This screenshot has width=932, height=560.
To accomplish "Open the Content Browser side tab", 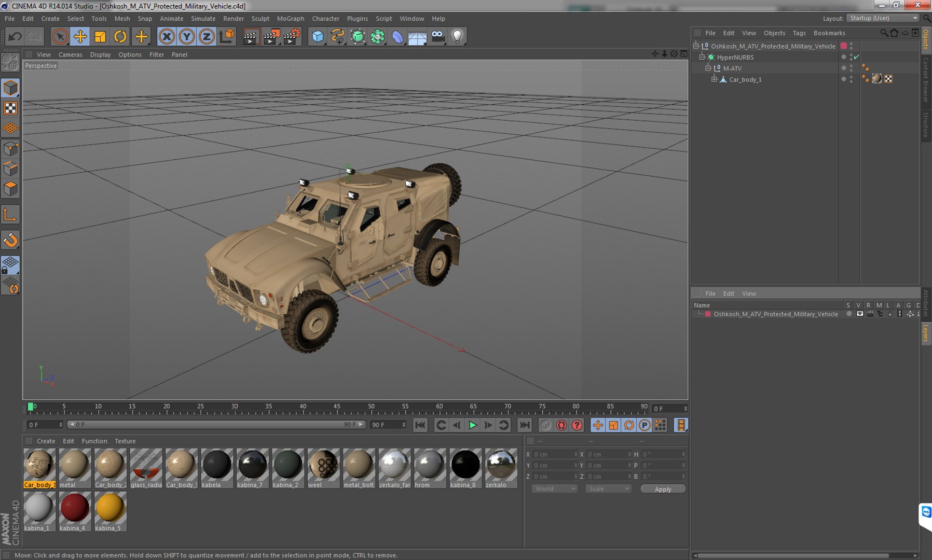I will (x=926, y=79).
